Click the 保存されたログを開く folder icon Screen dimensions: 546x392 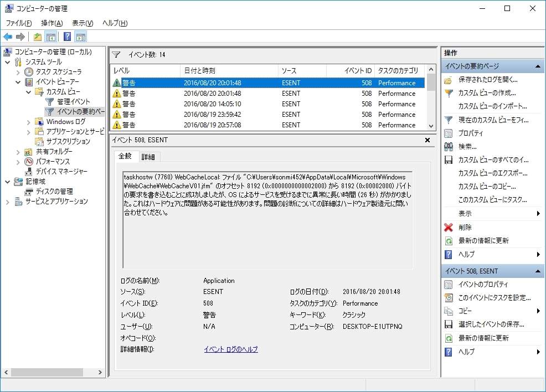pos(449,80)
